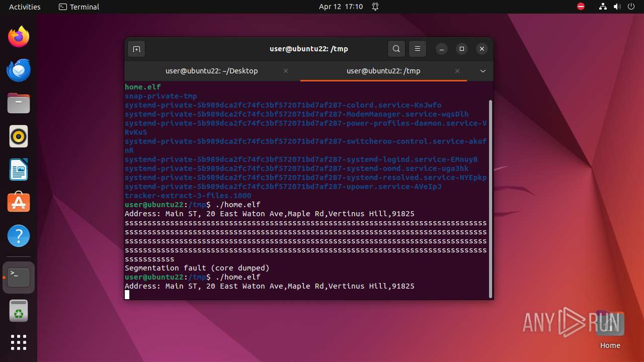Open LibreOffice Writer from the dock

point(19,169)
